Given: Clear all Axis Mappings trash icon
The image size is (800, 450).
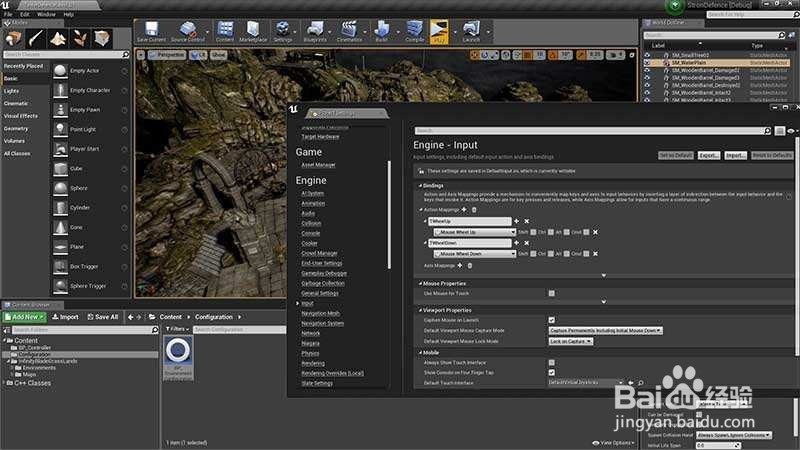Looking at the screenshot, I should pyautogui.click(x=470, y=265).
